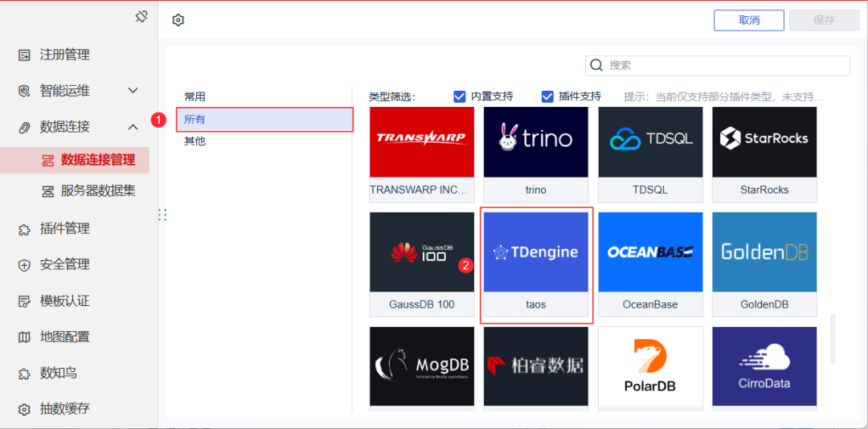868x429 pixels.
Task: Click the 搜索 input field
Action: coord(718,65)
